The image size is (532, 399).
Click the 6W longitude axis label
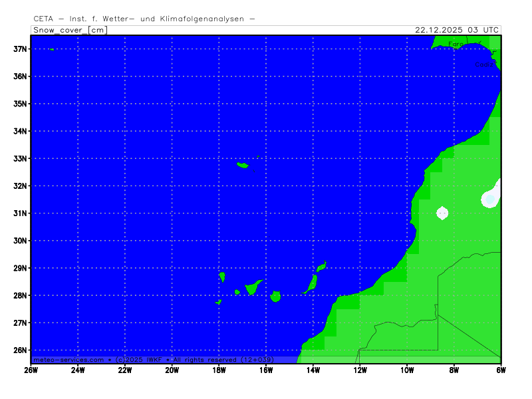pyautogui.click(x=501, y=370)
